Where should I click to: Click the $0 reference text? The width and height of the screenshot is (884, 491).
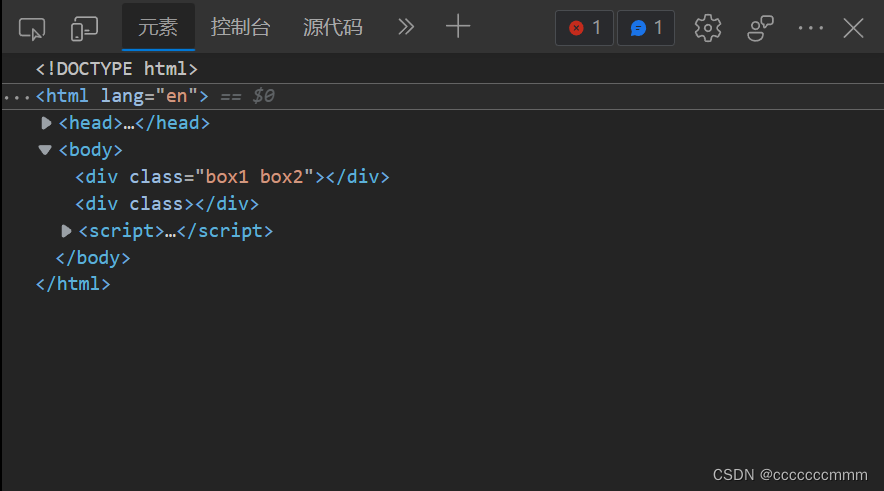263,96
